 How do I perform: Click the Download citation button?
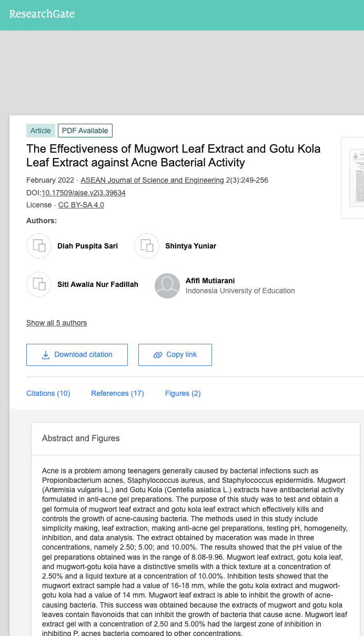(77, 355)
